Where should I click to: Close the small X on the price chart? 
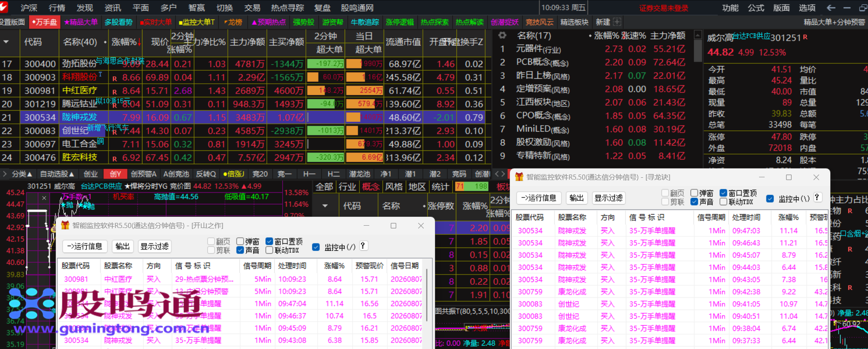[44, 198]
